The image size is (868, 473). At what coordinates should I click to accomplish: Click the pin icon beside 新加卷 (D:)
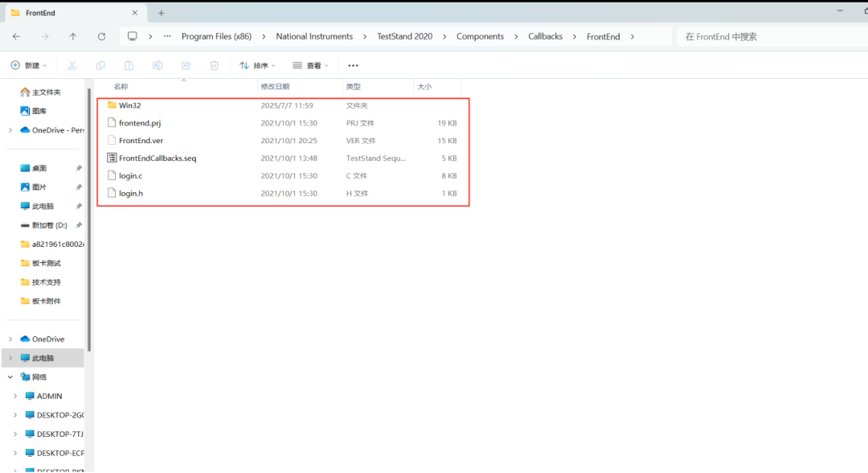[x=79, y=225]
